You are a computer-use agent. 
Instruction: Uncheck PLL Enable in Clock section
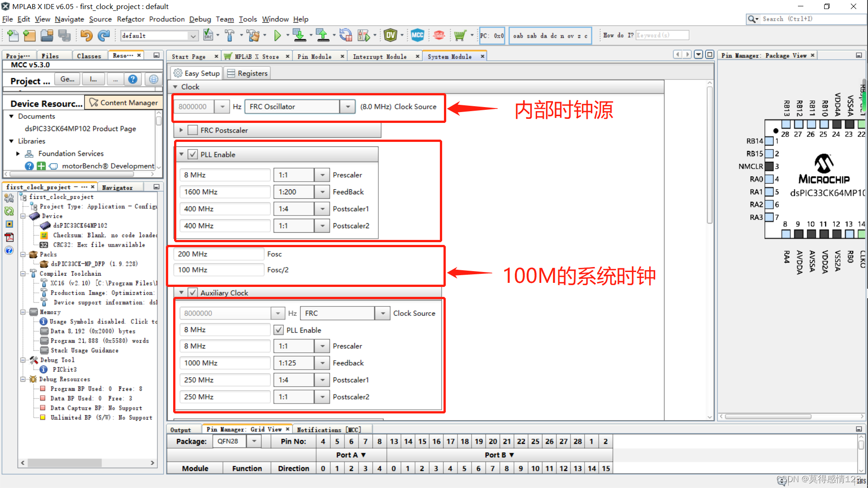192,154
